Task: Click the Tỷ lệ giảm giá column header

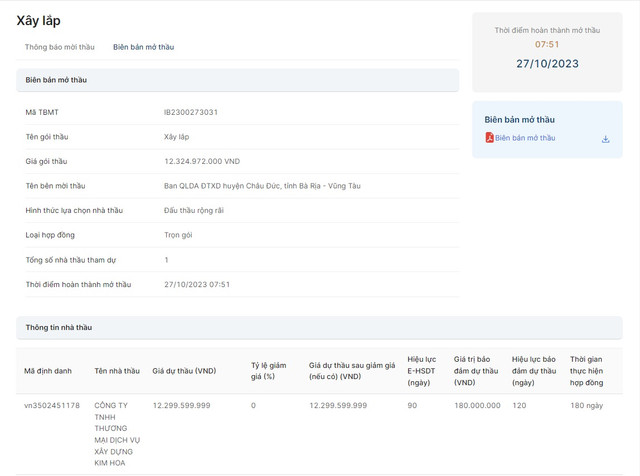Action: tap(270, 371)
